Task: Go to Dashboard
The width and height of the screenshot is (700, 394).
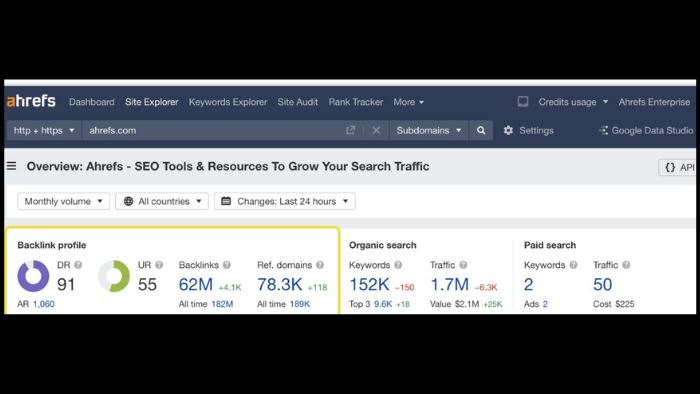Action: [x=92, y=102]
